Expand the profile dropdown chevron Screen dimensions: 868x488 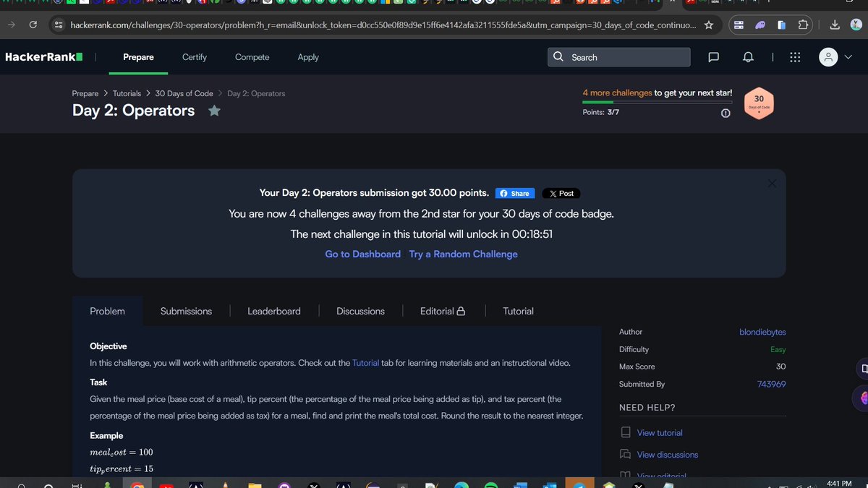[848, 57]
